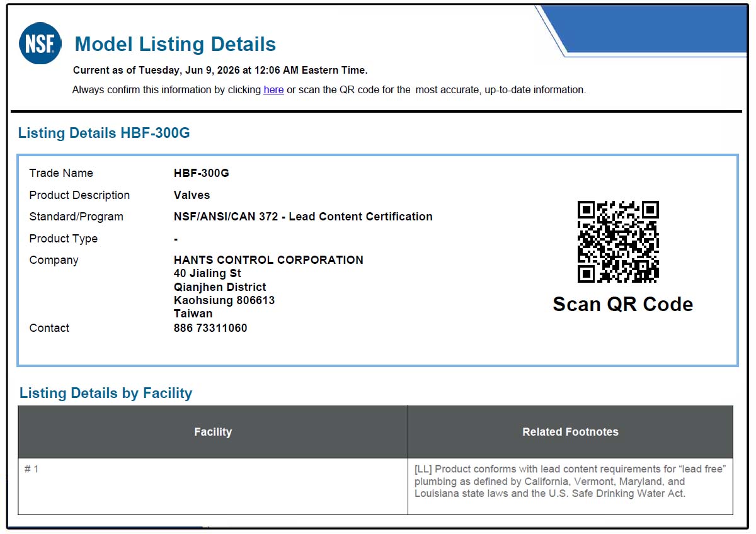
Task: Click the 'Facility' column header
Action: [213, 432]
